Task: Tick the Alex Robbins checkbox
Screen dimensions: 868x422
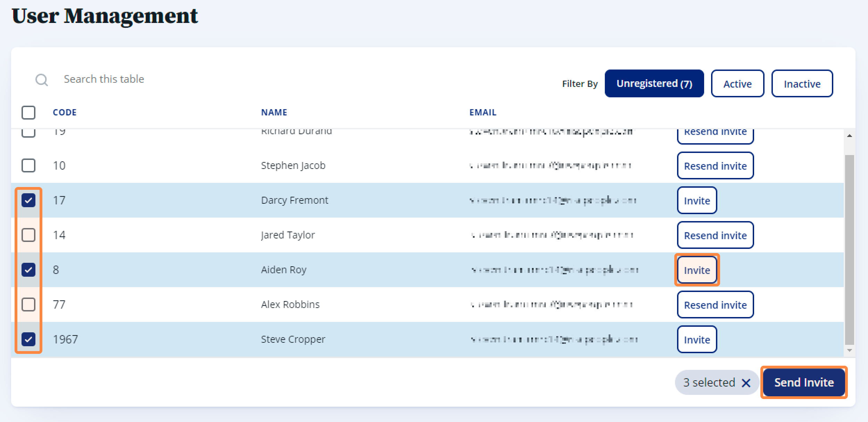Action: coord(28,305)
